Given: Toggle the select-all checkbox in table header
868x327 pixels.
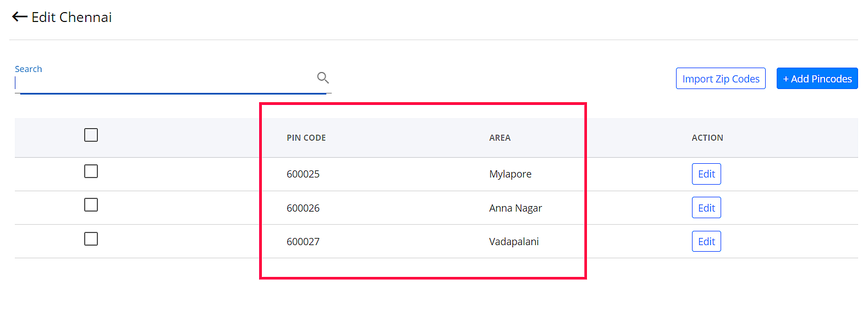Looking at the screenshot, I should pos(91,135).
